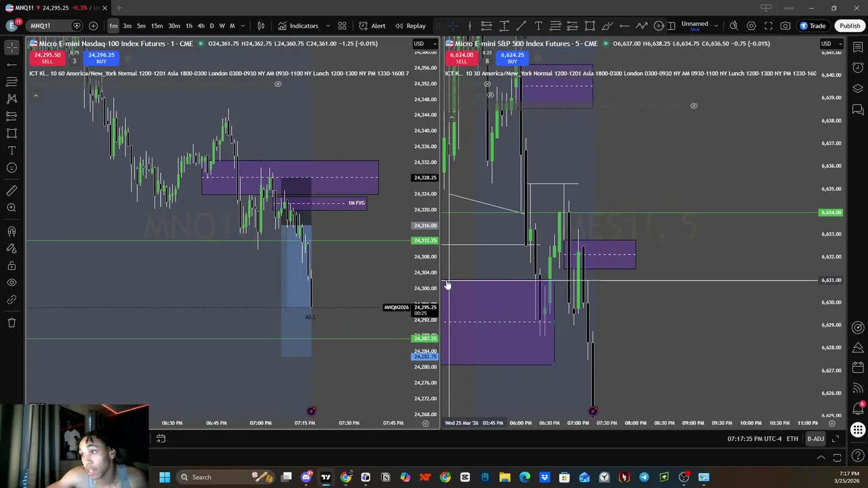Expand the favorite indicators dropdown arrow
Viewport: 868px width, 488px height.
[328, 26]
